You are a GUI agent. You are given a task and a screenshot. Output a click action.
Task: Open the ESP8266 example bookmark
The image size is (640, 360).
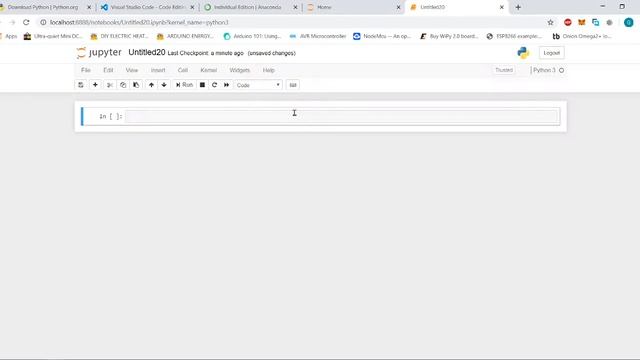click(515, 36)
